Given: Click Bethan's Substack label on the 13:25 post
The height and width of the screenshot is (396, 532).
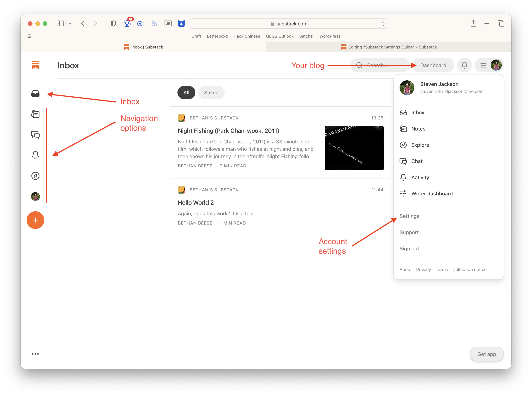Looking at the screenshot, I should pos(214,118).
